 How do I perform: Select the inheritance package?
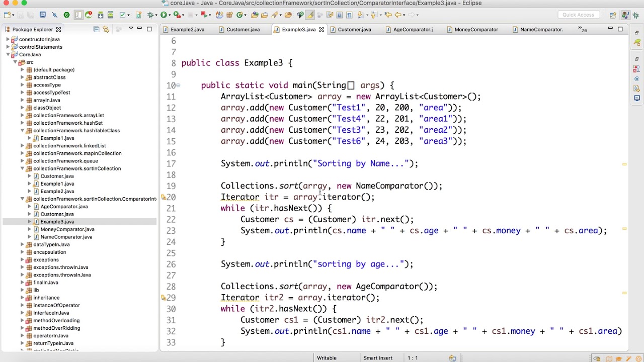(x=46, y=298)
